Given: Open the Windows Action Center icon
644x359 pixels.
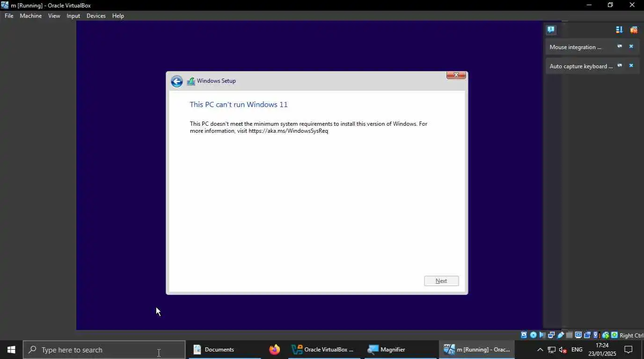Looking at the screenshot, I should [x=629, y=350].
